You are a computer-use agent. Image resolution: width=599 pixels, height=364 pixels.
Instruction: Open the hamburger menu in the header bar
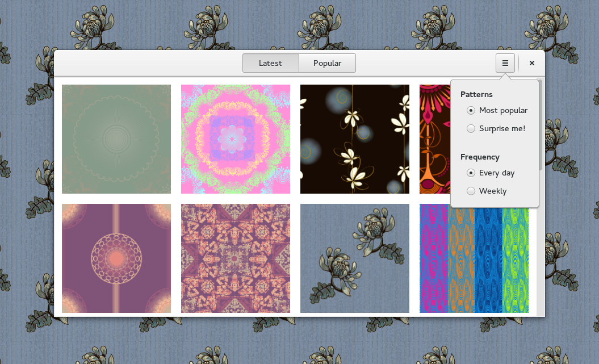[505, 62]
